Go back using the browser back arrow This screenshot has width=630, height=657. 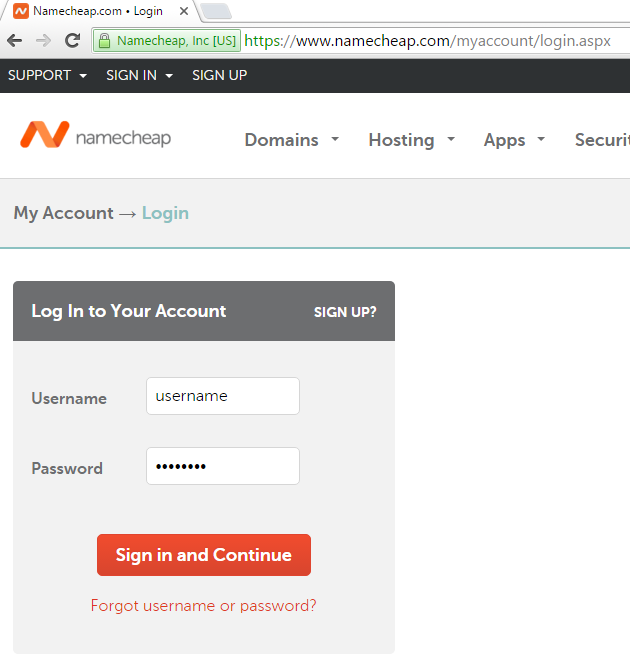pos(14,41)
